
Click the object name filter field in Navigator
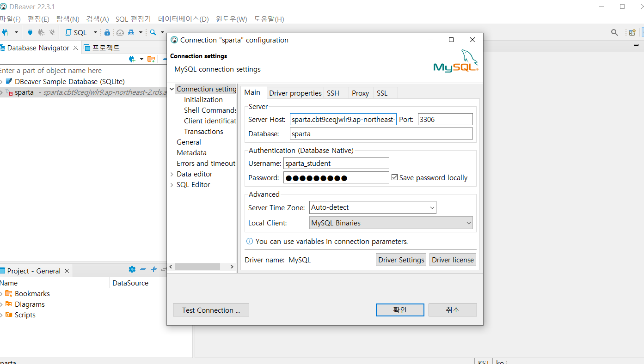[x=83, y=70]
